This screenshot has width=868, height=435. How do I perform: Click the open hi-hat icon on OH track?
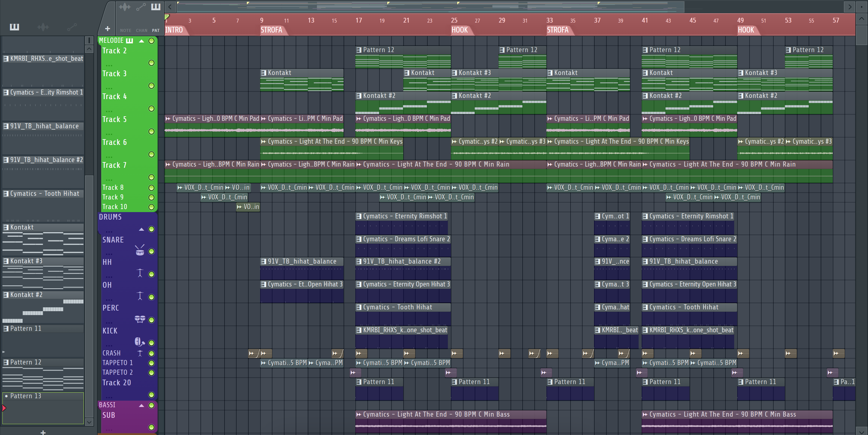(x=140, y=296)
